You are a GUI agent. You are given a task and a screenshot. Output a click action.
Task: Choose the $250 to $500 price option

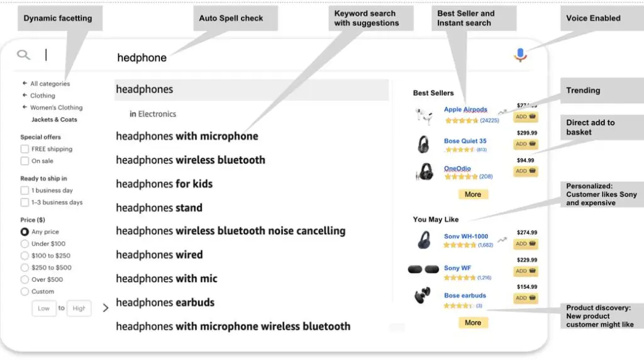[25, 267]
